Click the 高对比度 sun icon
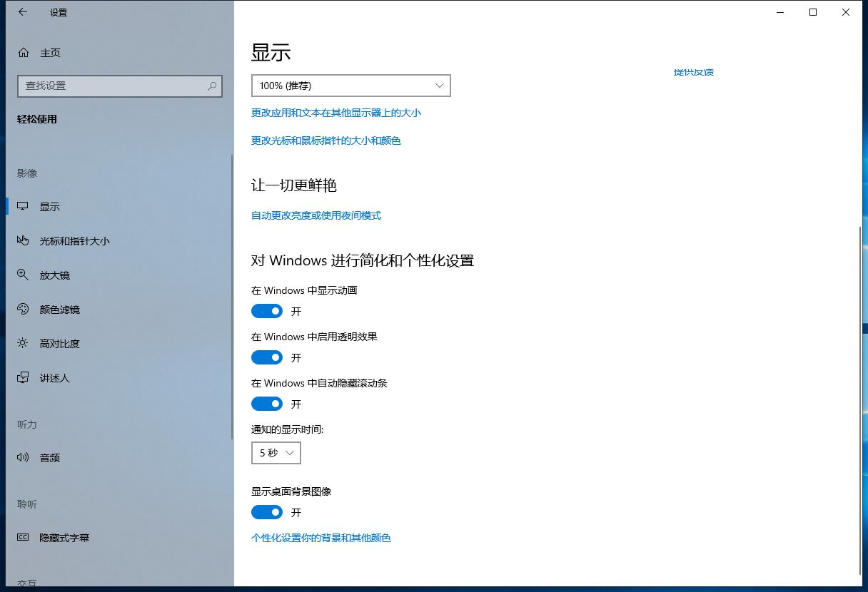 pos(24,344)
